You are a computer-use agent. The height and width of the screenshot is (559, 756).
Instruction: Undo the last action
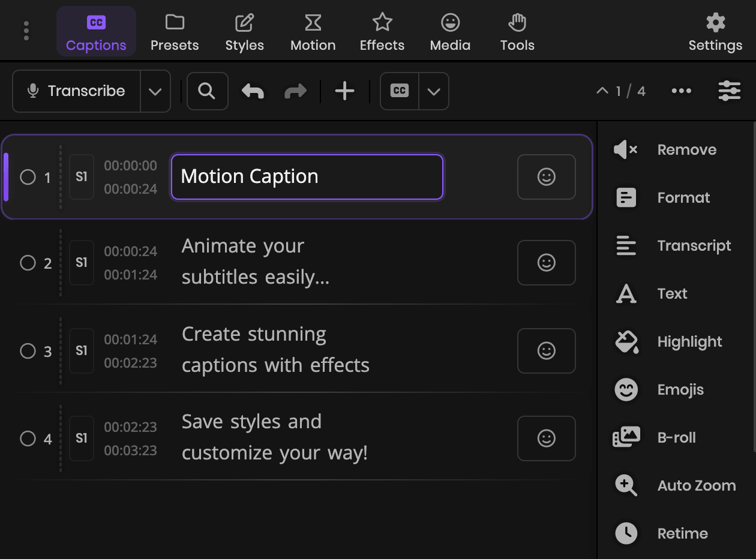(253, 91)
